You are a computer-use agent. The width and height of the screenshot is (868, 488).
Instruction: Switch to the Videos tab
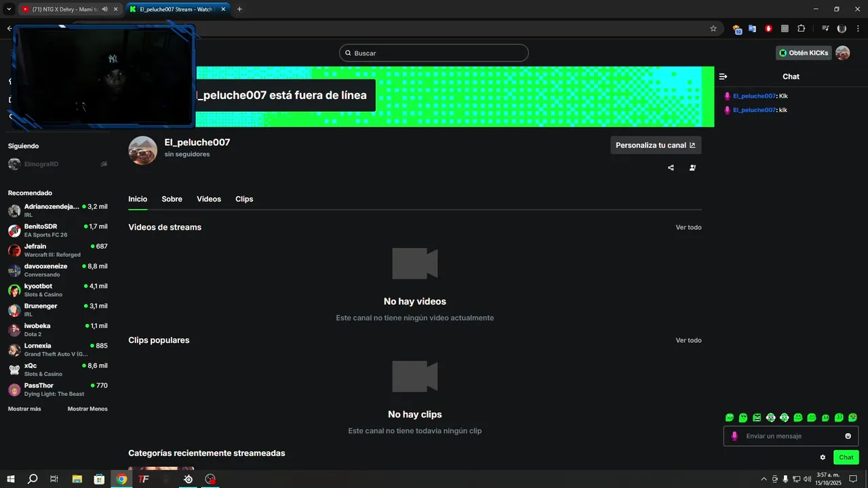tap(209, 199)
